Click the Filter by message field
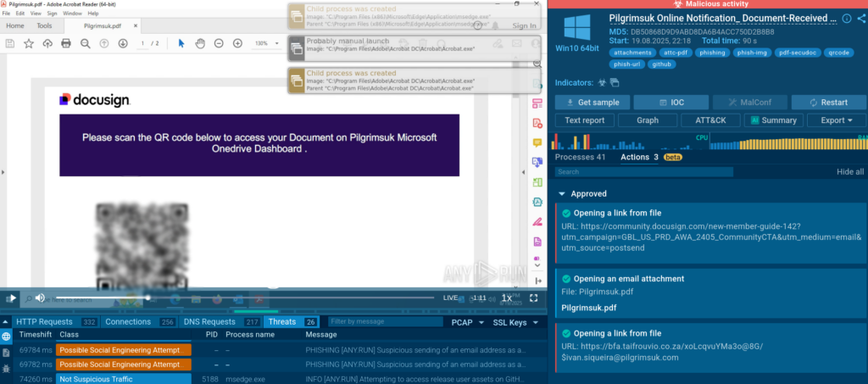 [x=381, y=322]
